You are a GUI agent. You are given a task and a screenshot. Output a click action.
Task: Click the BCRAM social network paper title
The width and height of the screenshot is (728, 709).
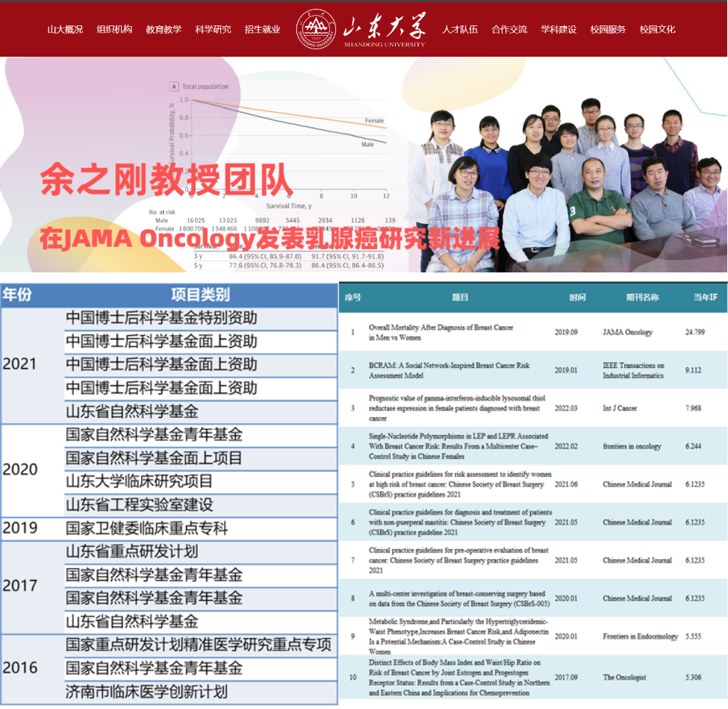click(x=449, y=370)
